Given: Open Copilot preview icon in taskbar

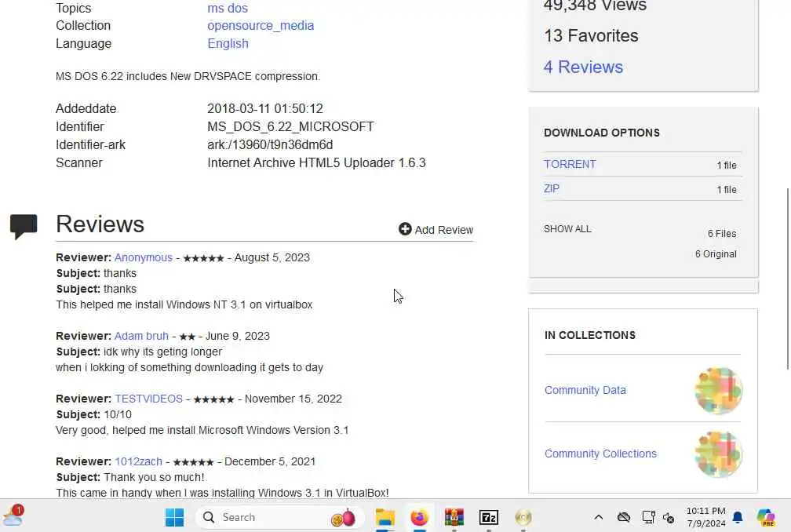Looking at the screenshot, I should coord(766,517).
